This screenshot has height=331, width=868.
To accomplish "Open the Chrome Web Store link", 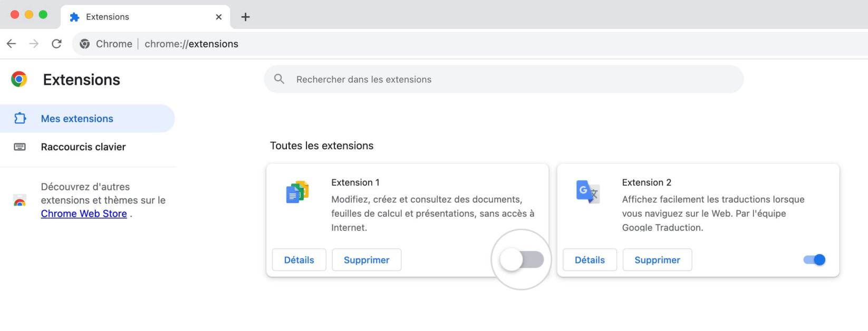I will click(x=84, y=213).
